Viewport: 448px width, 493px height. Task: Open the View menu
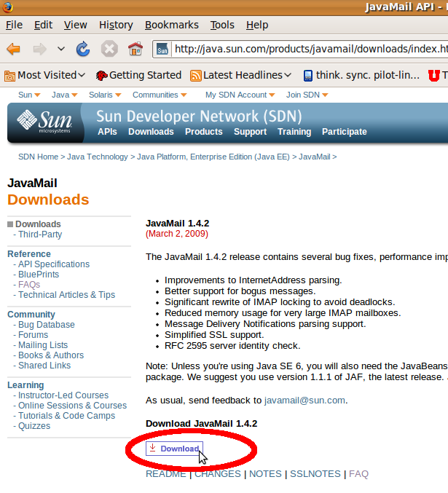tap(76, 25)
